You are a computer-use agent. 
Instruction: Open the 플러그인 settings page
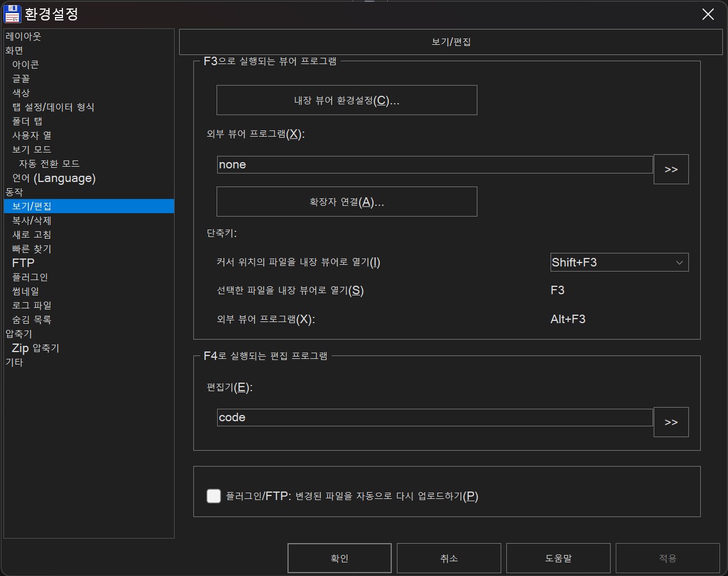point(30,277)
